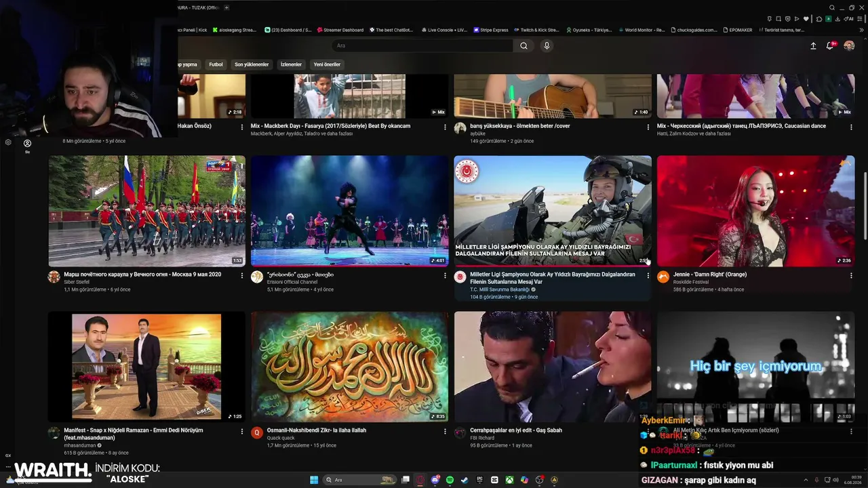Select the 'Futbol' filter chip
This screenshot has width=868, height=488.
click(x=216, y=64)
